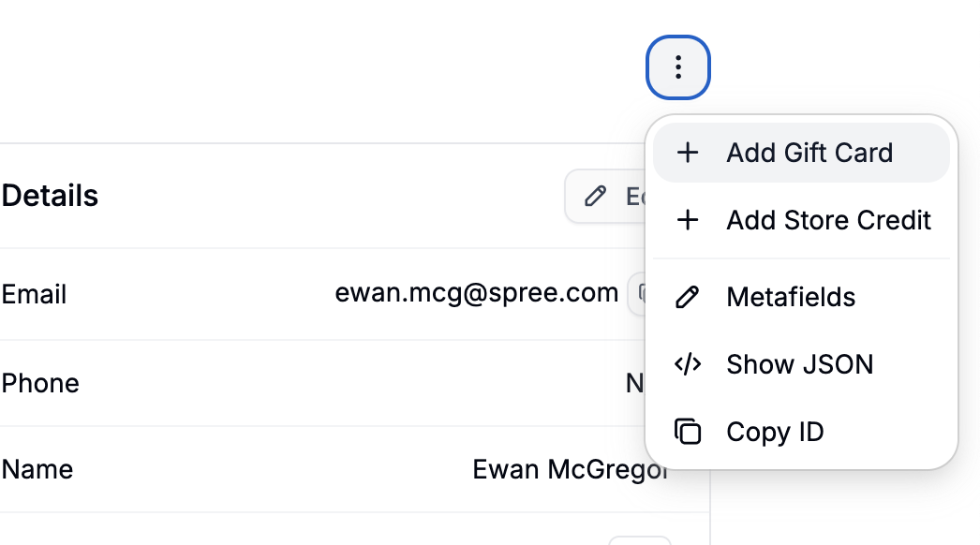This screenshot has width=980, height=545.
Task: Click the pencil icon in the Details Edit button
Action: 595,196
